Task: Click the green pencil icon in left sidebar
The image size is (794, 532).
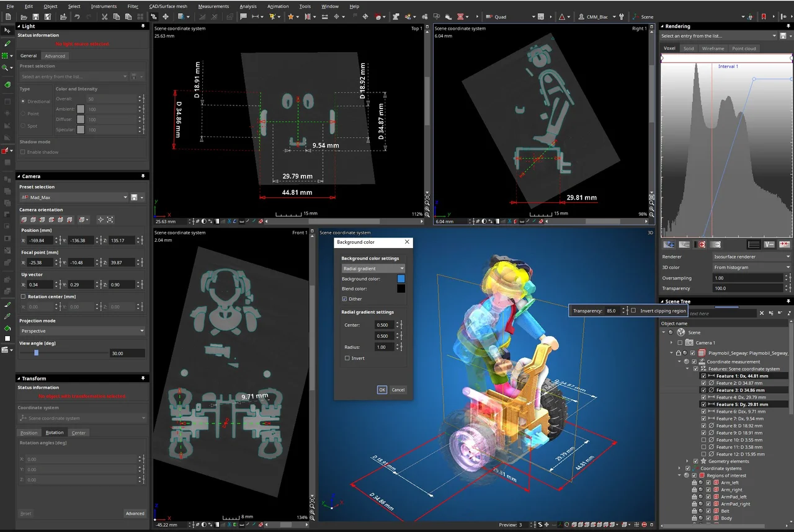Action: point(7,43)
